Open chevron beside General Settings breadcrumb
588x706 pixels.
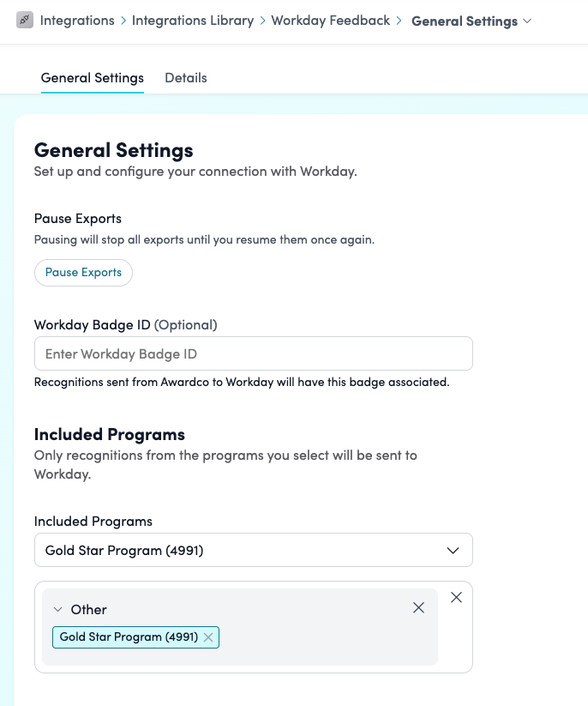tap(527, 21)
